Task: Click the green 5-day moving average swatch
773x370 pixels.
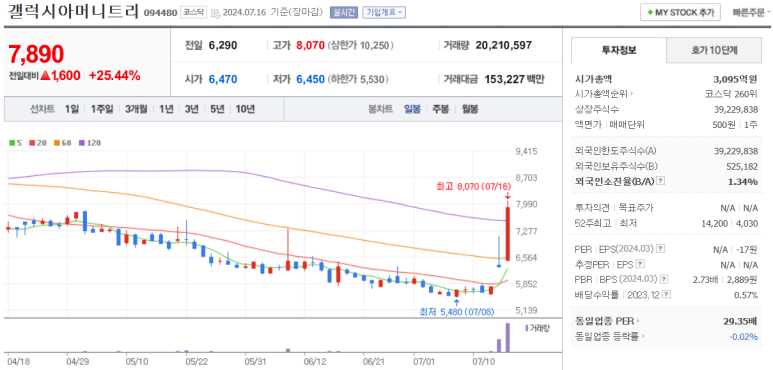Action: [x=12, y=143]
